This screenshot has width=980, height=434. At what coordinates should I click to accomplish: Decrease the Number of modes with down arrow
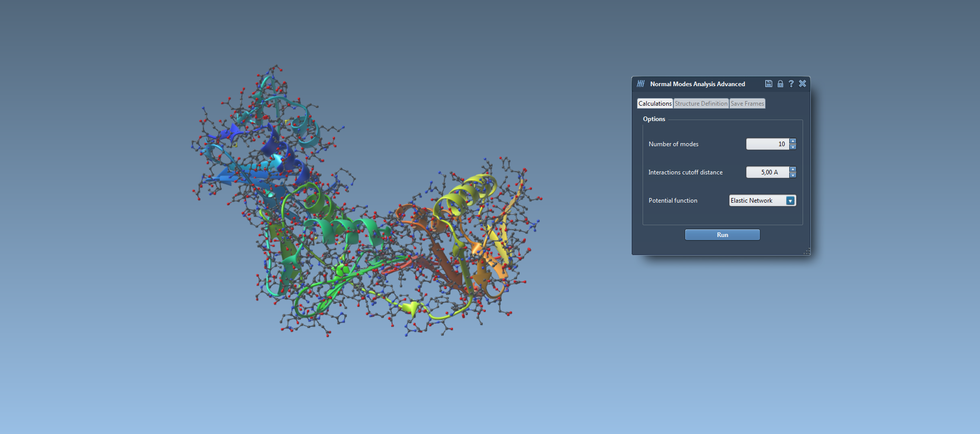[x=793, y=147]
